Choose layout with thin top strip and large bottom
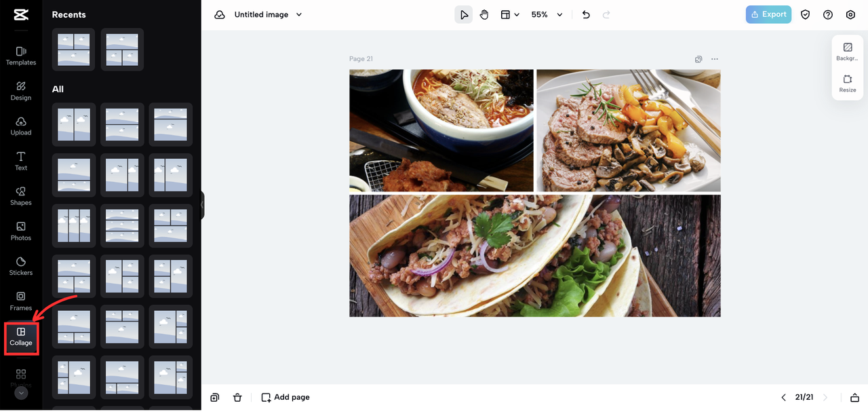The width and height of the screenshot is (868, 416). coord(171,124)
